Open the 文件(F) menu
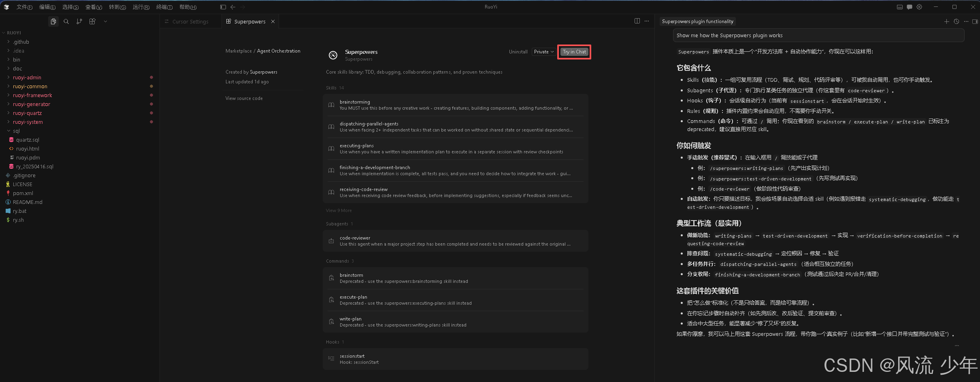Image resolution: width=980 pixels, height=382 pixels. [24, 7]
